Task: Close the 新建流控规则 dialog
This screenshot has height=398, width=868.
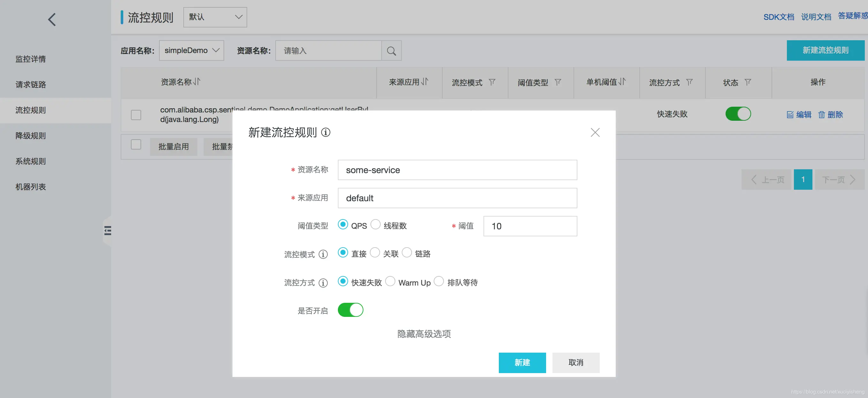Action: pos(595,133)
